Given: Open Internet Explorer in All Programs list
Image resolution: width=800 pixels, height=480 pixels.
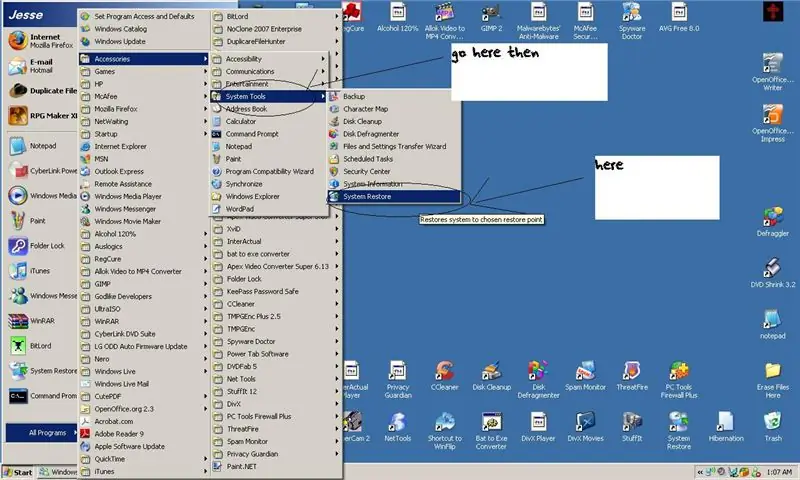Looking at the screenshot, I should 144,146.
